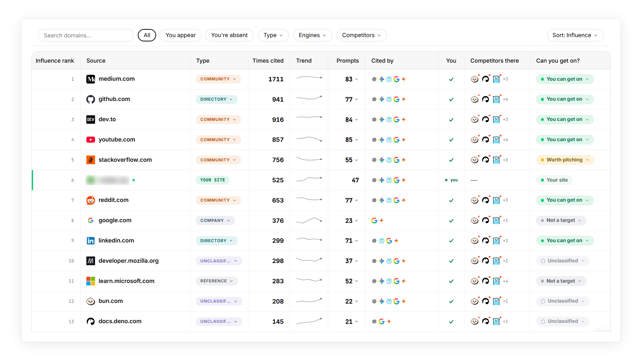Expand the 83 prompts in medium.com row
The width and height of the screenshot is (642, 364).
(352, 79)
